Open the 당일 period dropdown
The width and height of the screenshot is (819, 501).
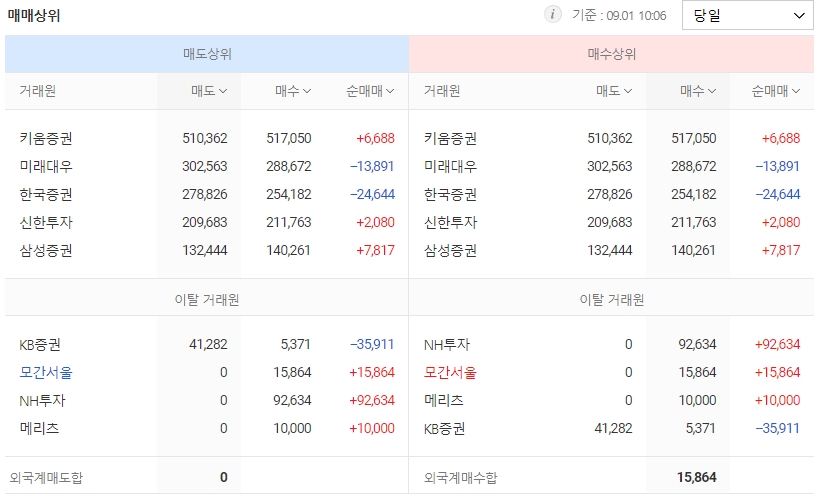click(x=747, y=16)
